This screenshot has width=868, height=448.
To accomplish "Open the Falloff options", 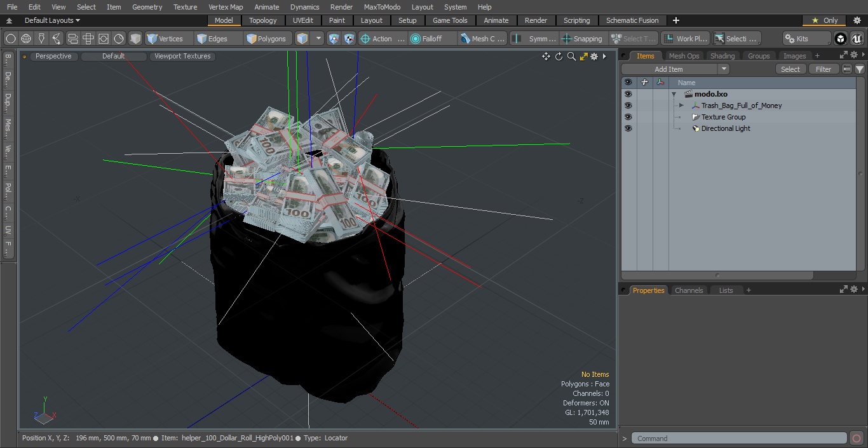I will [x=432, y=39].
